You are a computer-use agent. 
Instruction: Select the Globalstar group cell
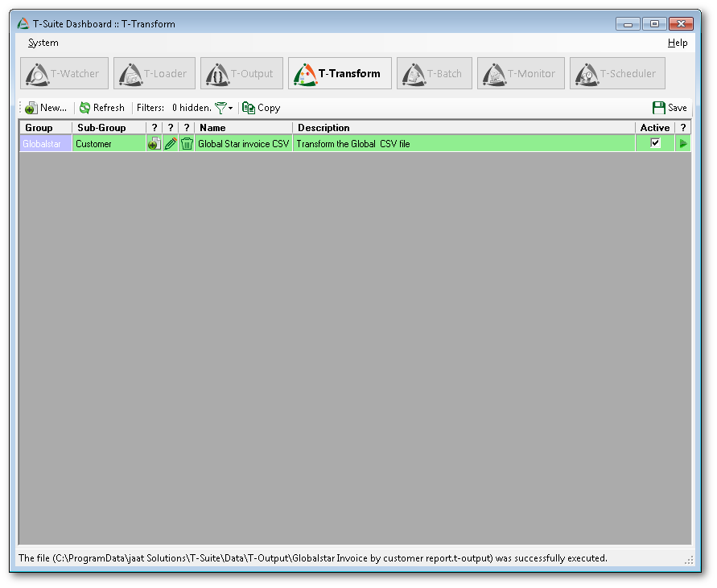tap(45, 143)
